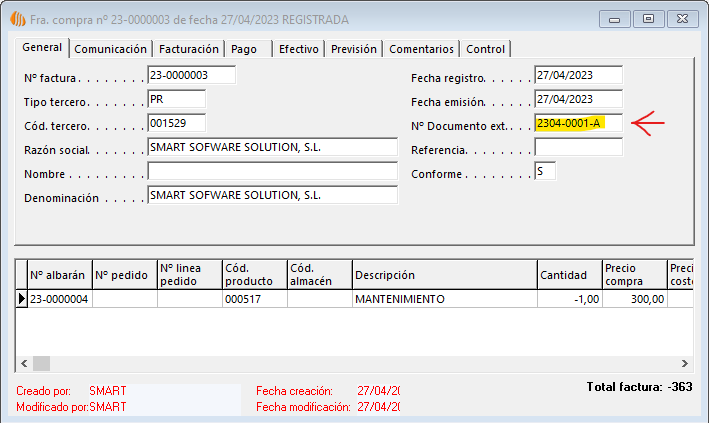
Task: Click the grid scrollbar left arrow
Action: pyautogui.click(x=23, y=364)
